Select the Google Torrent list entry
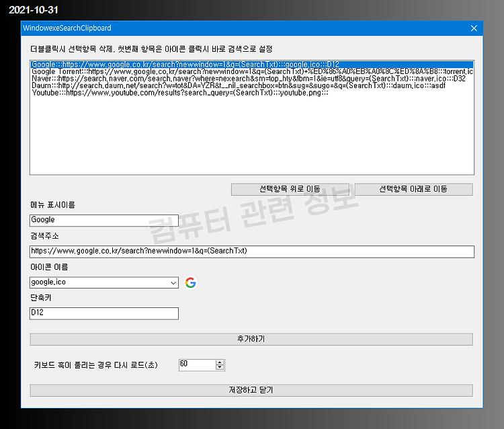Screen dimensions: 504x429 [x=252, y=71]
